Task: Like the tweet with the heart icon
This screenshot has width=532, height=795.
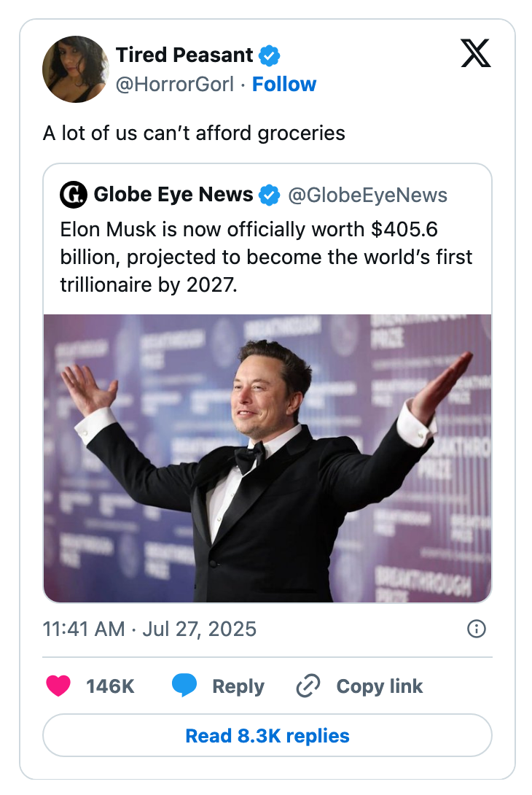Action: pyautogui.click(x=58, y=686)
